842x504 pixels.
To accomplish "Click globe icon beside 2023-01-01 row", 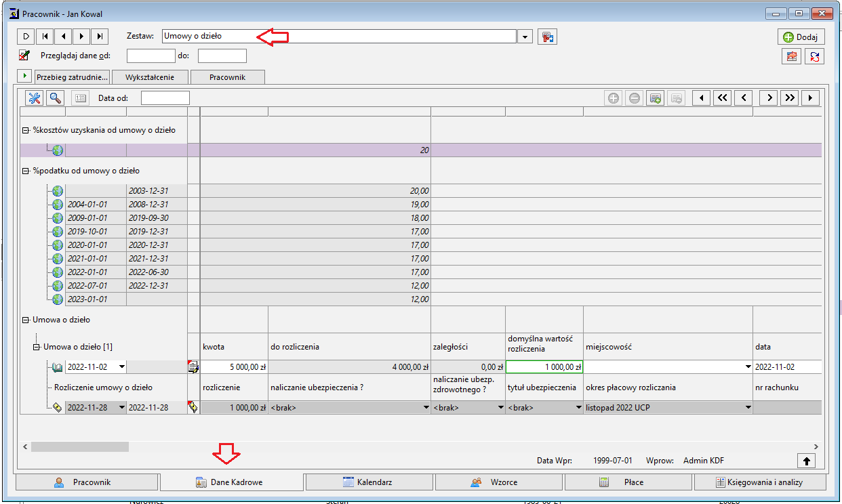I will (58, 299).
